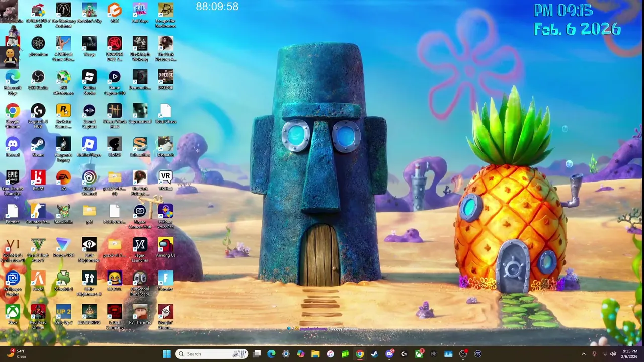Open the Fall Guys desktop icon
Screen dimensions: 644x362
click(x=140, y=14)
